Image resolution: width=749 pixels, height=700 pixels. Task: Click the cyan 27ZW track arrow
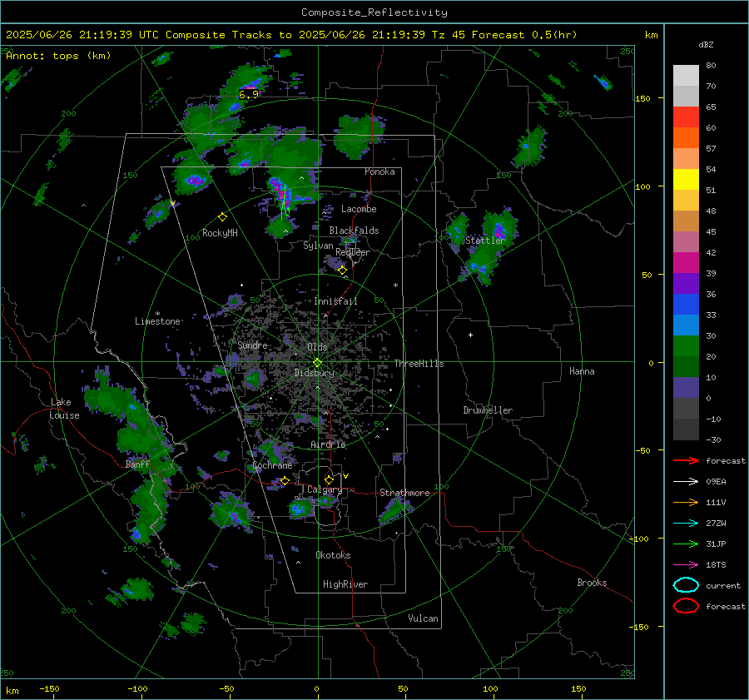[x=686, y=524]
